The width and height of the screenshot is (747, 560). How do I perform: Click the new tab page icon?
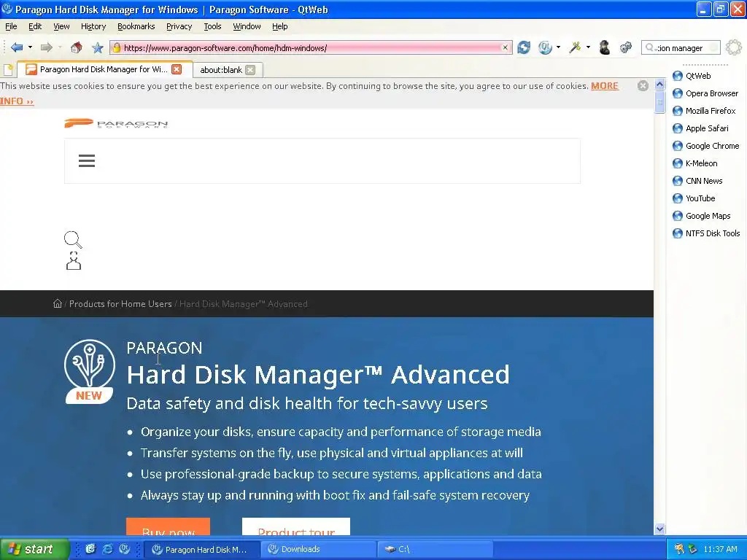8,69
